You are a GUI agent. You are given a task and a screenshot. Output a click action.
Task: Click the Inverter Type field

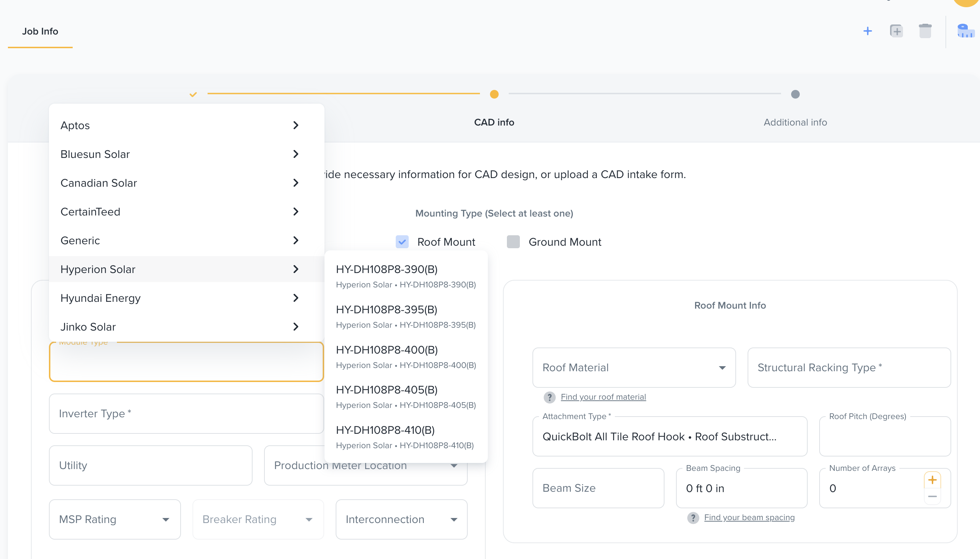point(187,413)
